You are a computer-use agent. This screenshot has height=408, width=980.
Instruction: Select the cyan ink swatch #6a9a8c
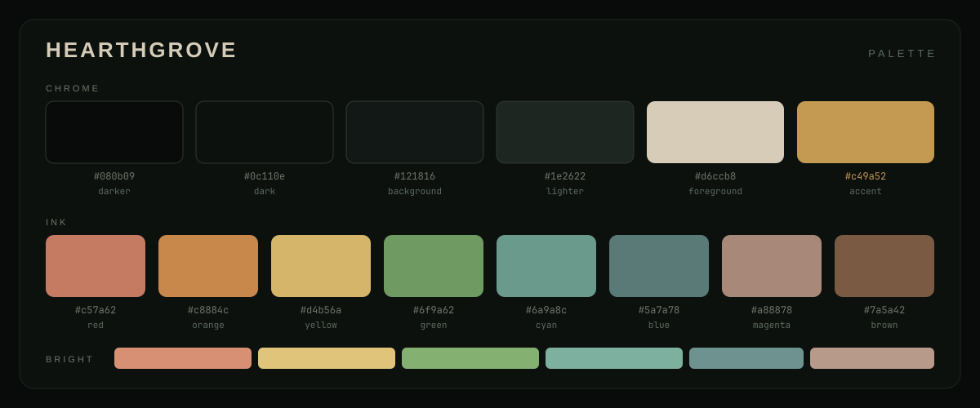[546, 266]
